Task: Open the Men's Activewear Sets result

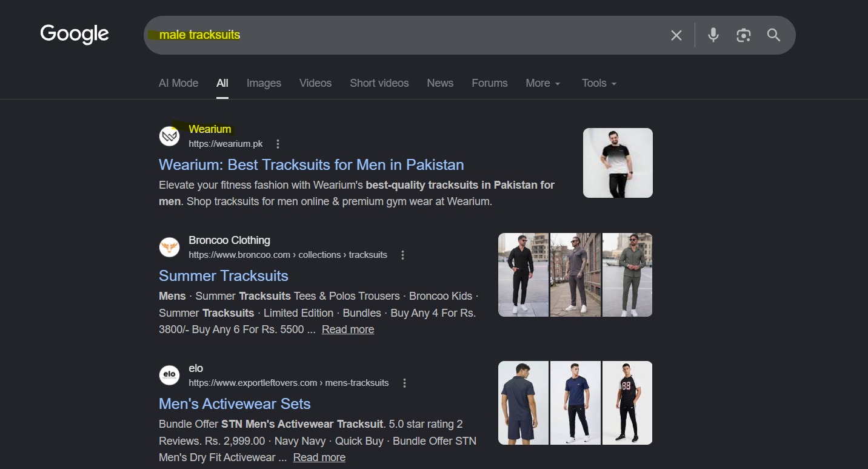Action: [x=235, y=404]
